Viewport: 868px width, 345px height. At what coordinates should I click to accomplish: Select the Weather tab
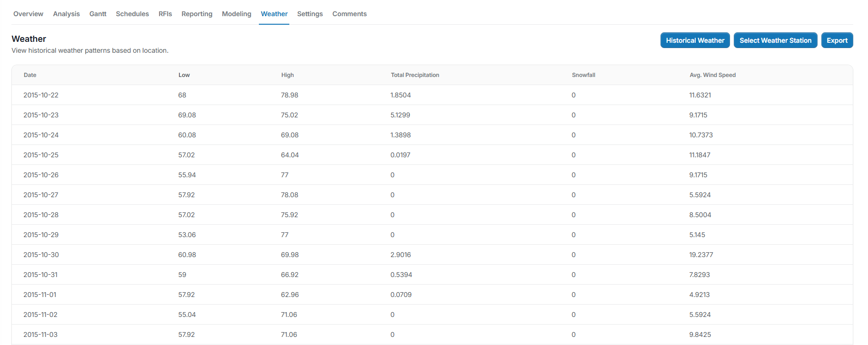tap(274, 14)
